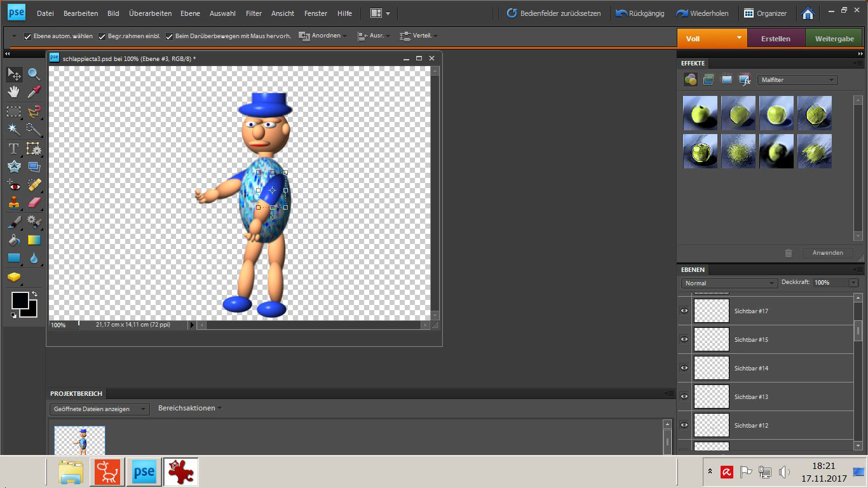The height and width of the screenshot is (488, 868).
Task: Show Filters in Effekte panel
Action: click(690, 79)
